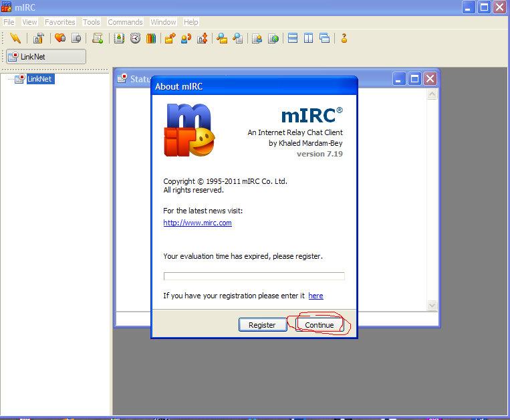Open the Window menu

(163, 22)
